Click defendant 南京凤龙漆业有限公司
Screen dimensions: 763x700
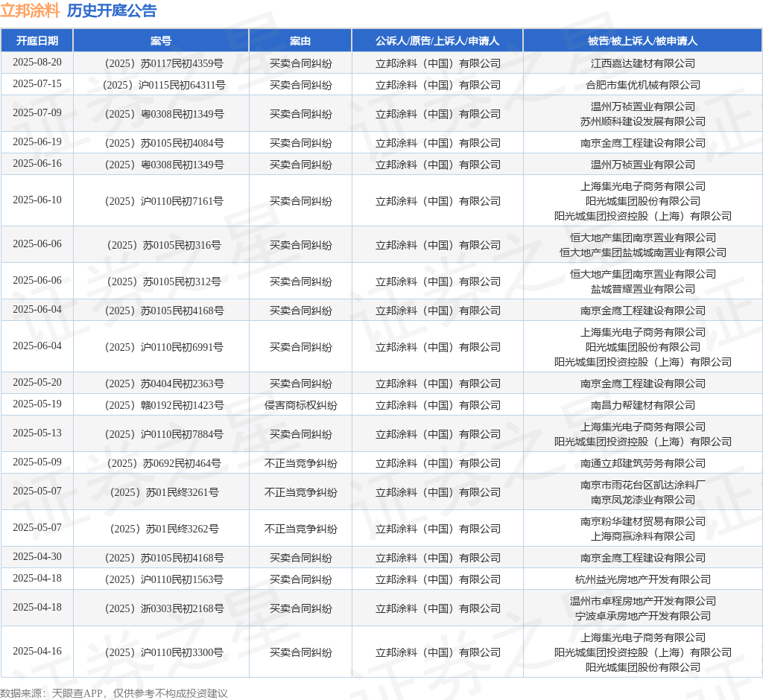[643, 500]
